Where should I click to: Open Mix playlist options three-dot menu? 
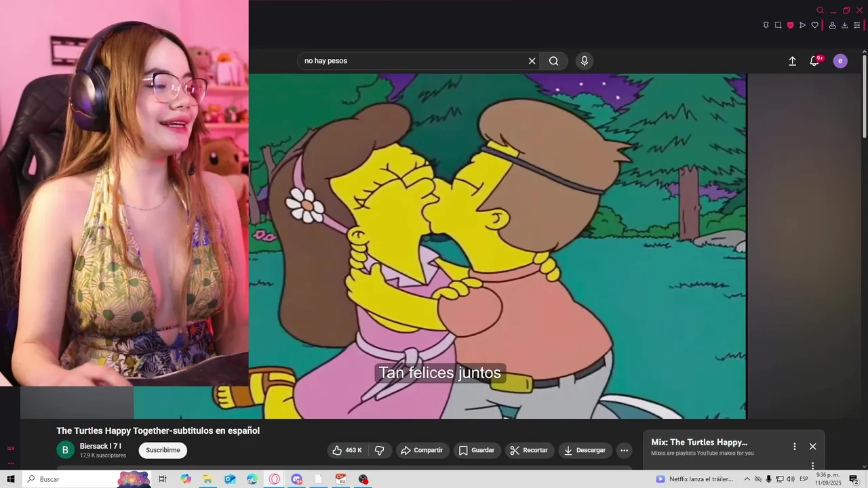pyautogui.click(x=795, y=447)
